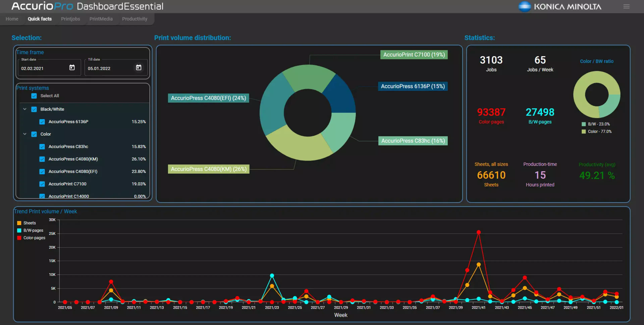Click the 26.10% value for C4080(KM)
644x325 pixels.
click(x=139, y=159)
